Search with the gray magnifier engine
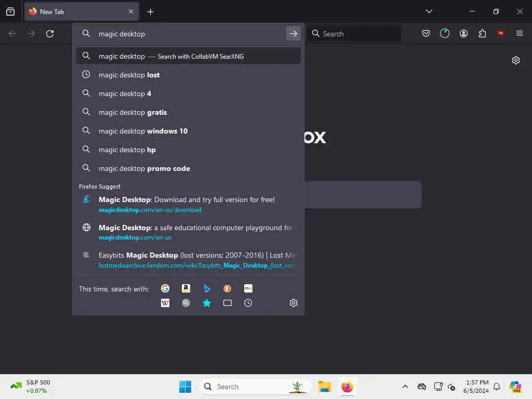Viewport: 532px width, 399px height. [x=186, y=303]
